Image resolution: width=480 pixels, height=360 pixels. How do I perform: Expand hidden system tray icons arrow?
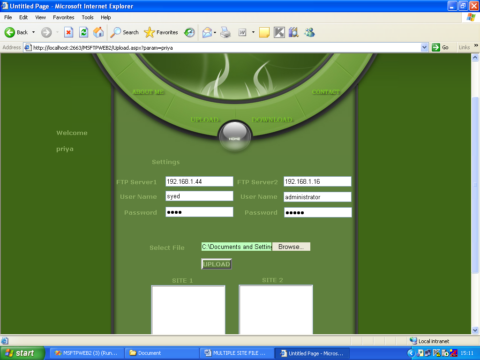(411, 353)
